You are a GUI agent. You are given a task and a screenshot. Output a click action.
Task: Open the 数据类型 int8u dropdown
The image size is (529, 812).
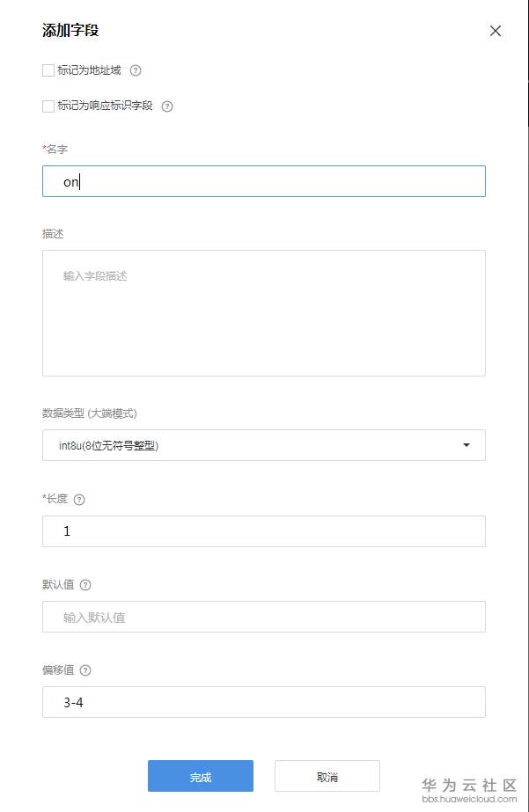tap(255, 445)
